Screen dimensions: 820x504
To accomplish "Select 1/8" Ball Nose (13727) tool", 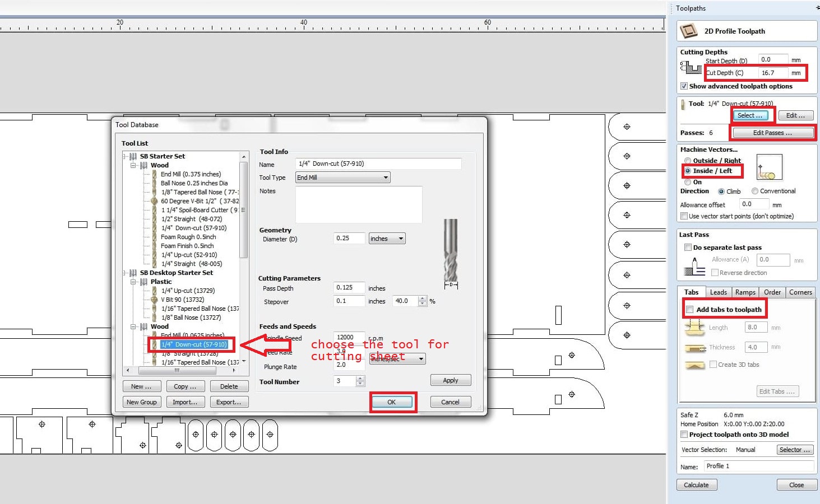I will click(191, 318).
